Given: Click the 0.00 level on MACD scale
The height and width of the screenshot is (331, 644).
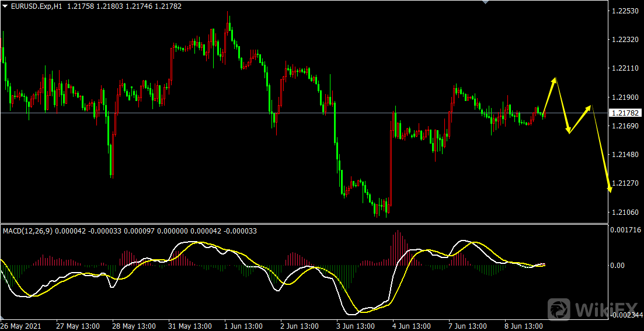Looking at the screenshot, I should tap(617, 266).
